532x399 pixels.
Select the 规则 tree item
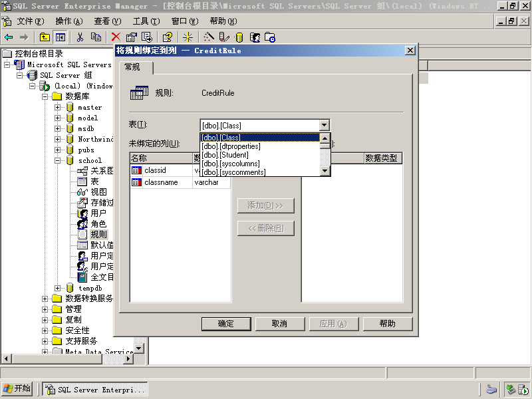[98, 235]
